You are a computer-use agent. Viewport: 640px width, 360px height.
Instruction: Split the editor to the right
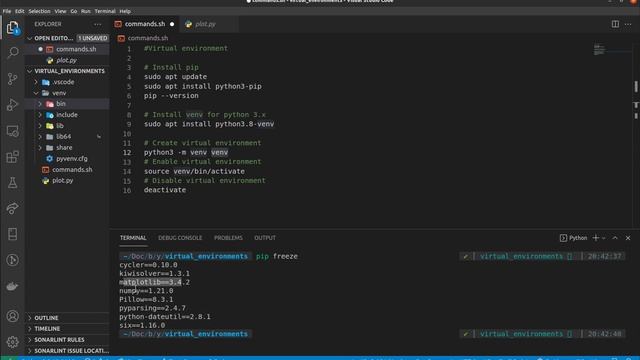click(615, 24)
